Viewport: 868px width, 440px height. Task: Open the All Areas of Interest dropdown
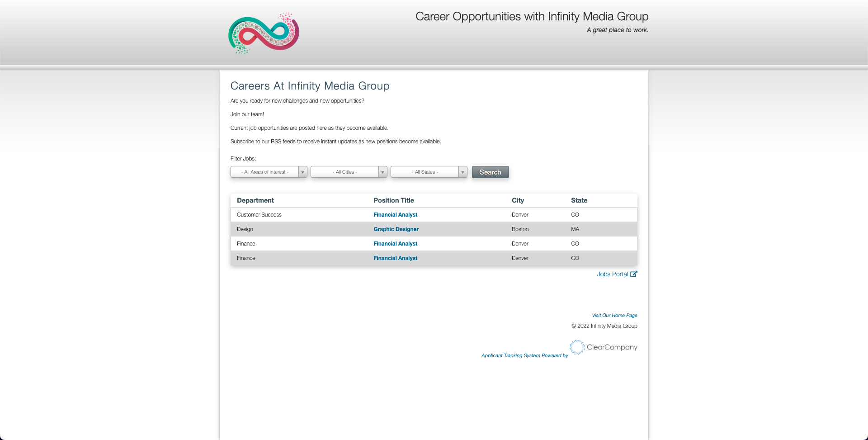pos(269,172)
